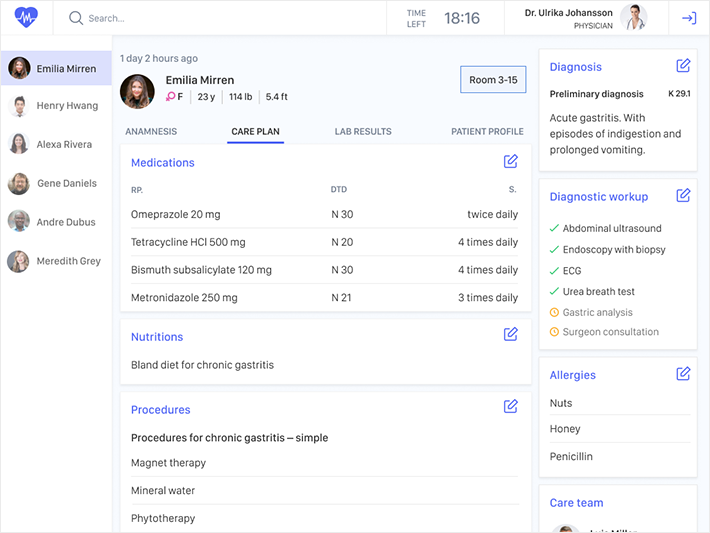Click the Surgeon consultation pending clock icon
This screenshot has width=710, height=533.
pos(554,332)
